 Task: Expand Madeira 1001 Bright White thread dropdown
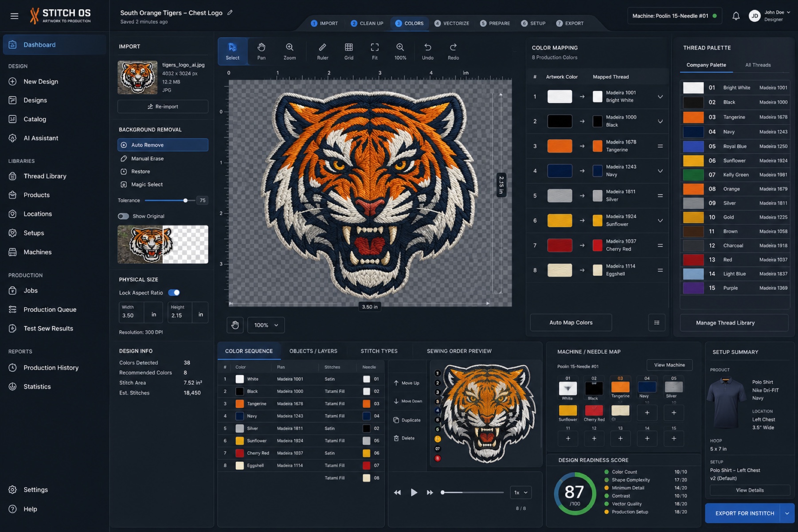click(x=660, y=97)
